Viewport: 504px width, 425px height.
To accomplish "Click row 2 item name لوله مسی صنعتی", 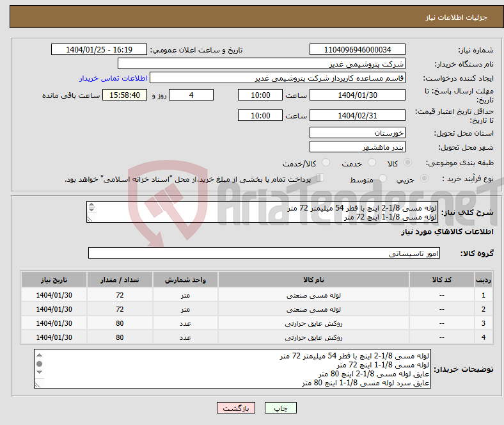I will click(x=313, y=310).
